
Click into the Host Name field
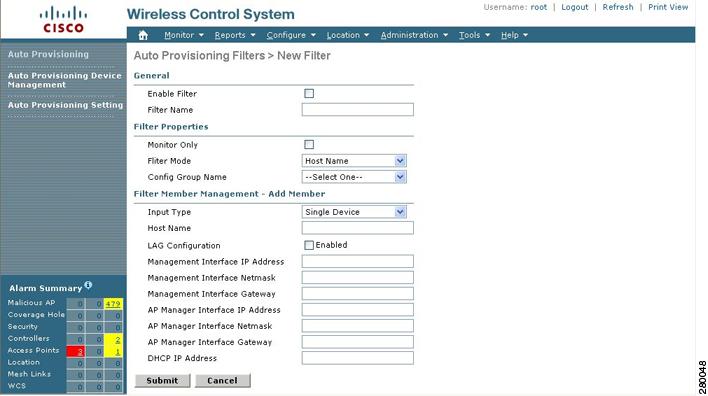pyautogui.click(x=358, y=228)
